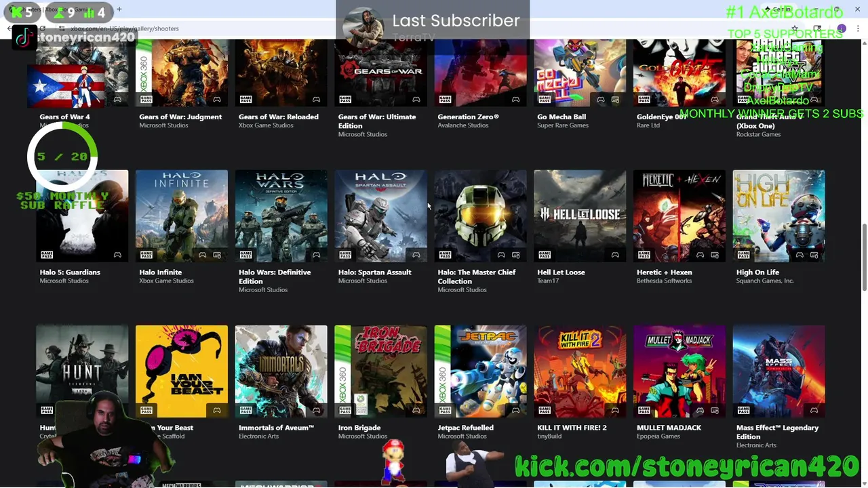This screenshot has width=868, height=488.
Task: Click controller icon on High On Life card
Action: tap(800, 255)
